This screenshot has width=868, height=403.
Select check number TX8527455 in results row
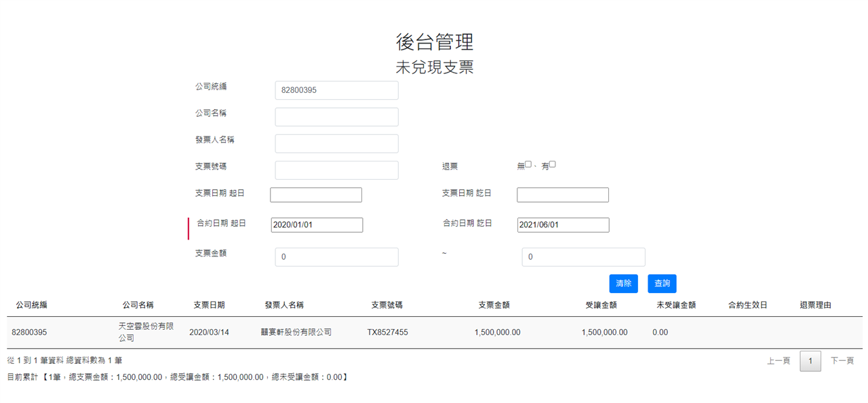pos(388,332)
